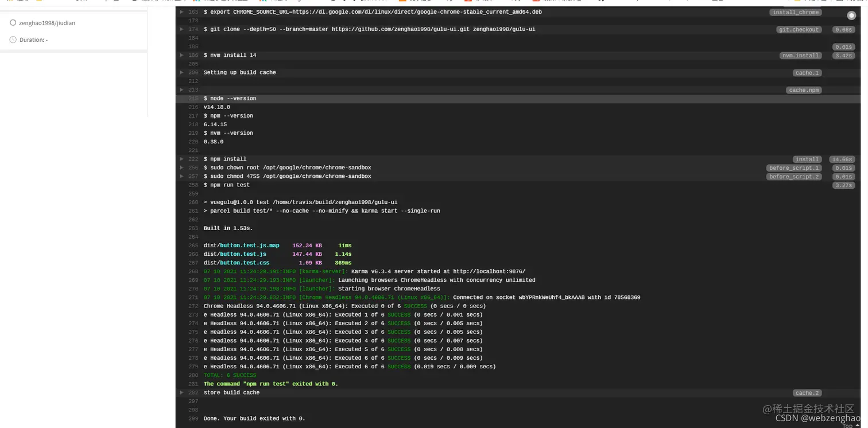Click the cache.1 badge
The height and width of the screenshot is (428, 868).
[807, 73]
